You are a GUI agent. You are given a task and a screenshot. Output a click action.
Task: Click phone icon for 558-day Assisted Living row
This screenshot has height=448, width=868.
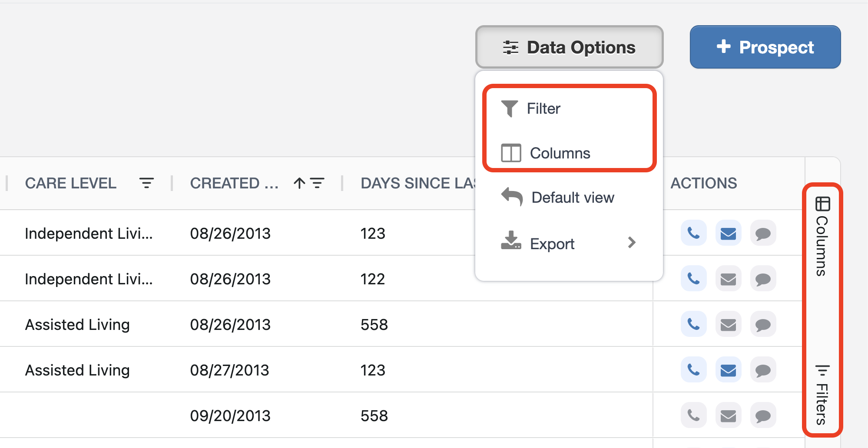point(693,325)
